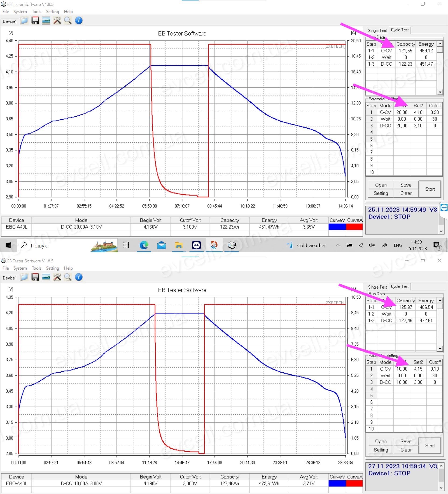Open volume control in system tray
448x494 pixels.
click(372, 245)
